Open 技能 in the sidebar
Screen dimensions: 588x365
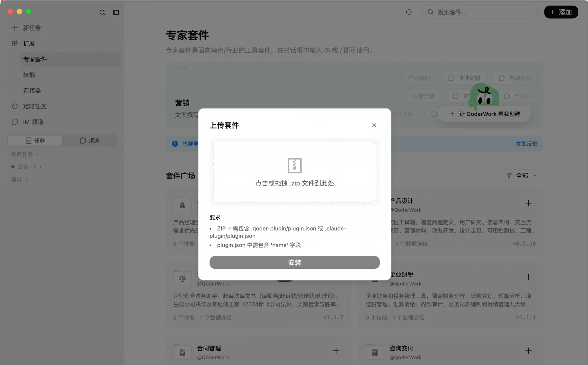[x=29, y=75]
